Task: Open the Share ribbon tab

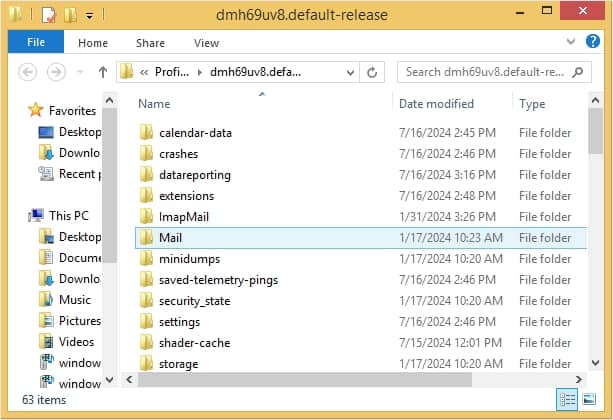Action: (150, 43)
